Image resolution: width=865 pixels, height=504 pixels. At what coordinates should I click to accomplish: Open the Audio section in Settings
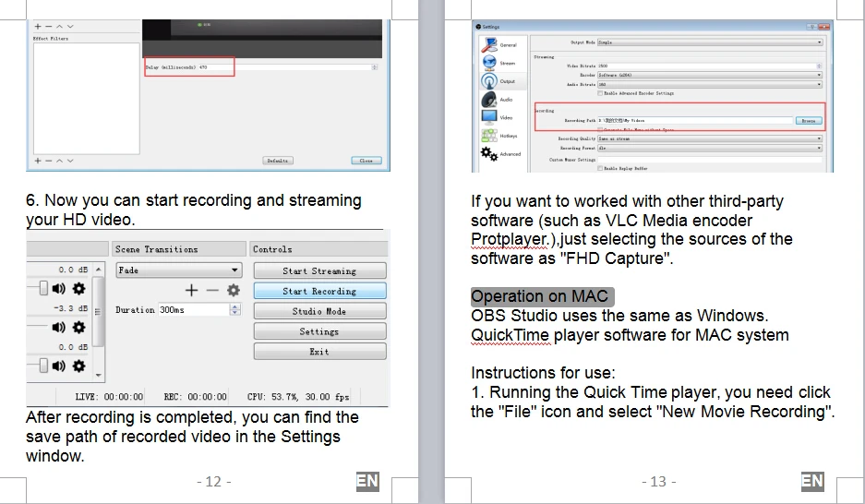pyautogui.click(x=499, y=100)
